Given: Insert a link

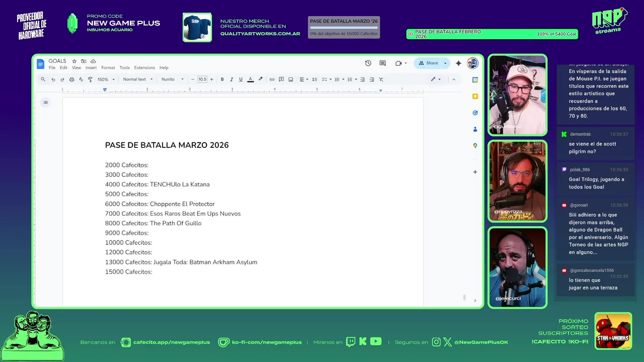Looking at the screenshot, I should [272, 79].
